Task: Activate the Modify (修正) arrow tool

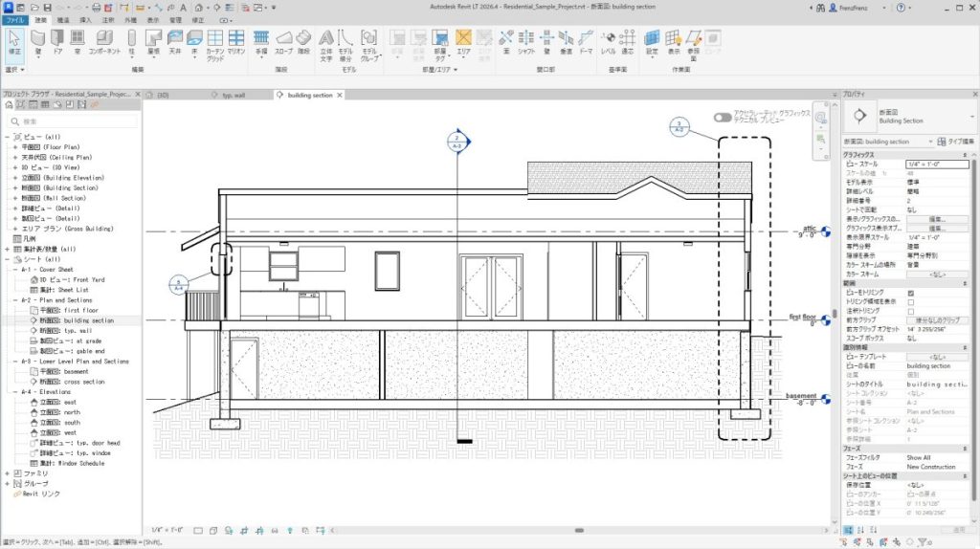Action: tap(14, 40)
